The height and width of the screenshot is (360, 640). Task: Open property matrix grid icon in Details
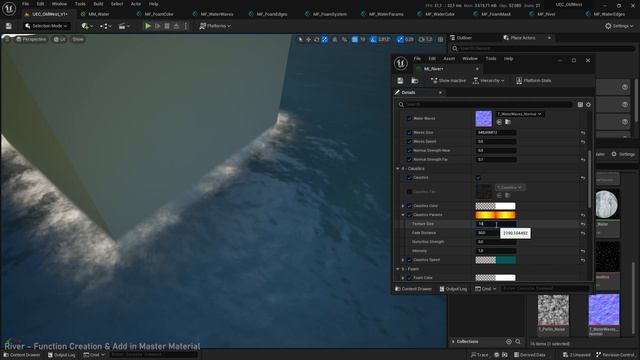580,104
